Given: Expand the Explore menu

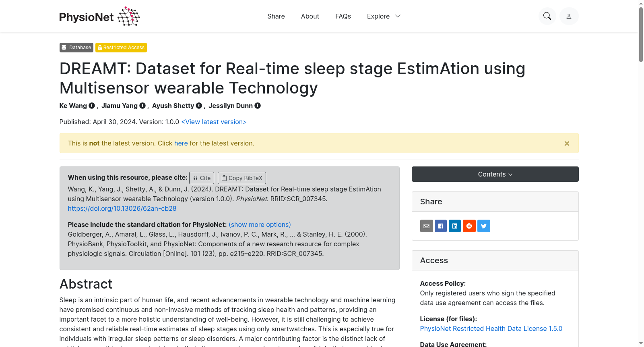Looking at the screenshot, I should pyautogui.click(x=384, y=16).
